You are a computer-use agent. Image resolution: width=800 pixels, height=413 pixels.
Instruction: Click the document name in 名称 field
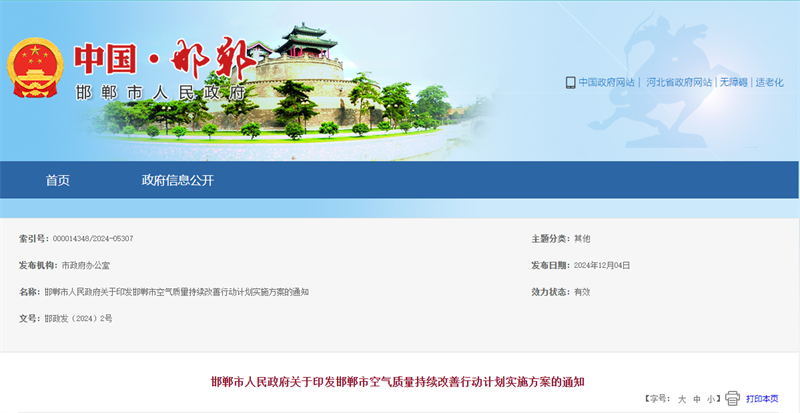click(177, 292)
